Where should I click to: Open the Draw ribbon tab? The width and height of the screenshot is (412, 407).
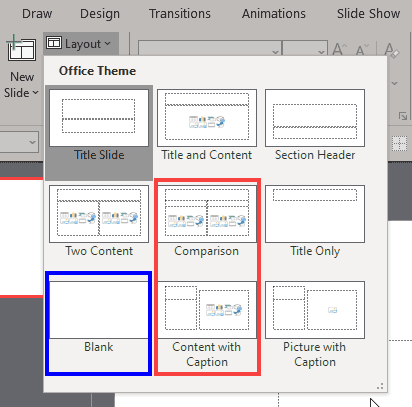coord(37,14)
